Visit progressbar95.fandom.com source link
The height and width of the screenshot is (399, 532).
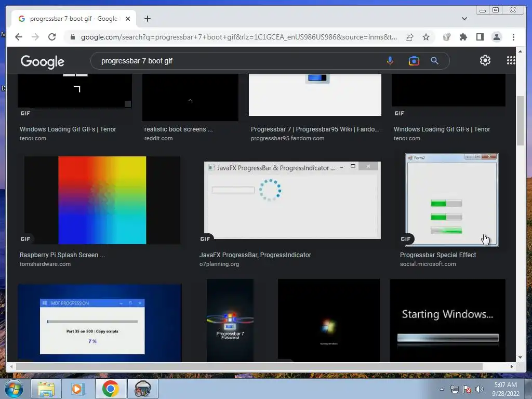(x=287, y=138)
